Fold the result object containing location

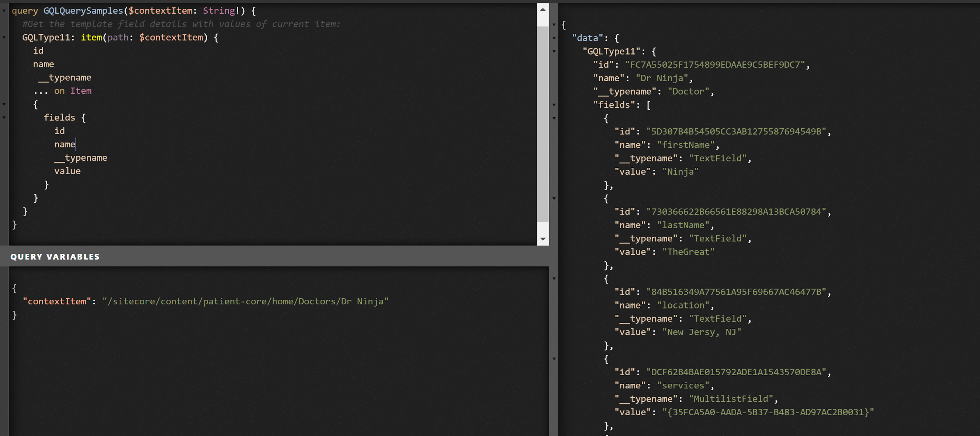(x=554, y=279)
